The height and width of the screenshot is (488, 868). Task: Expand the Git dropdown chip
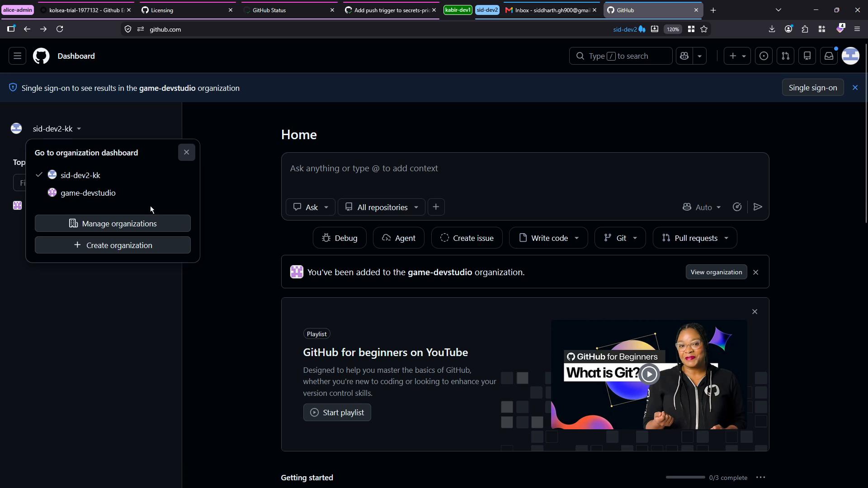point(620,238)
